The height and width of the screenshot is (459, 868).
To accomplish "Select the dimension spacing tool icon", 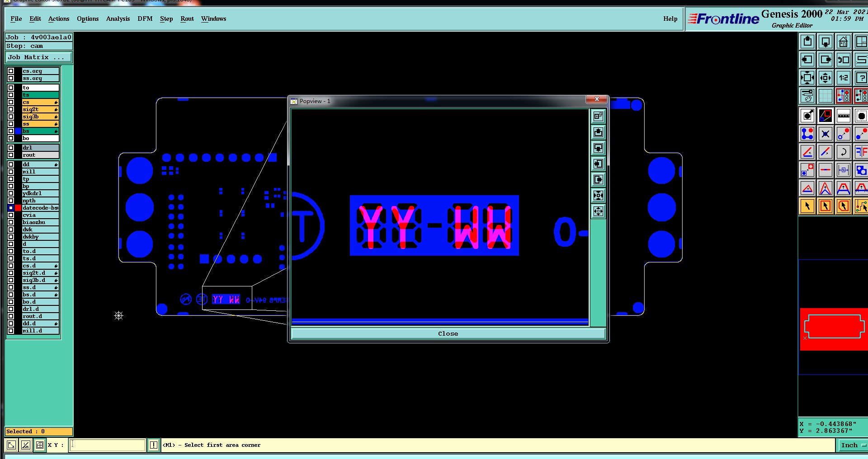I will pyautogui.click(x=844, y=170).
